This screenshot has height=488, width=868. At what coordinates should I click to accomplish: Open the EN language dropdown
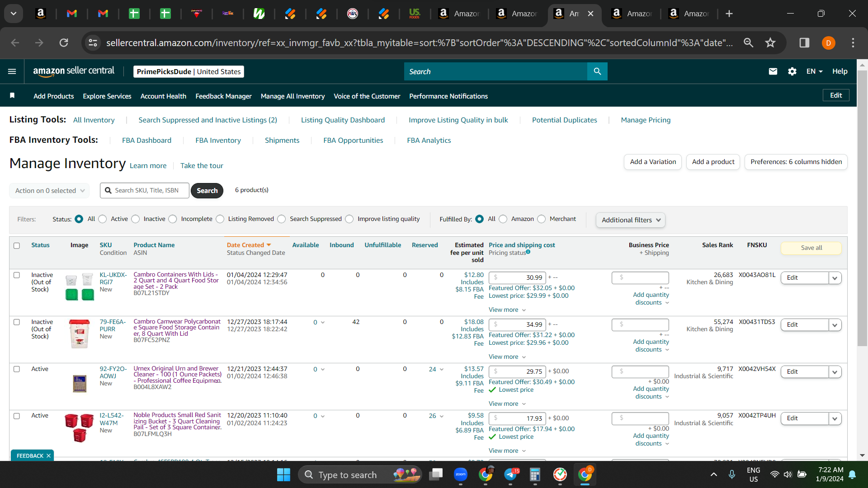click(814, 71)
